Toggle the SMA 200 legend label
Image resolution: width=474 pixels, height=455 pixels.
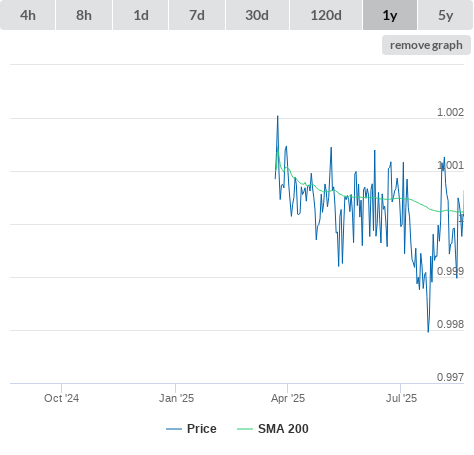coord(283,429)
